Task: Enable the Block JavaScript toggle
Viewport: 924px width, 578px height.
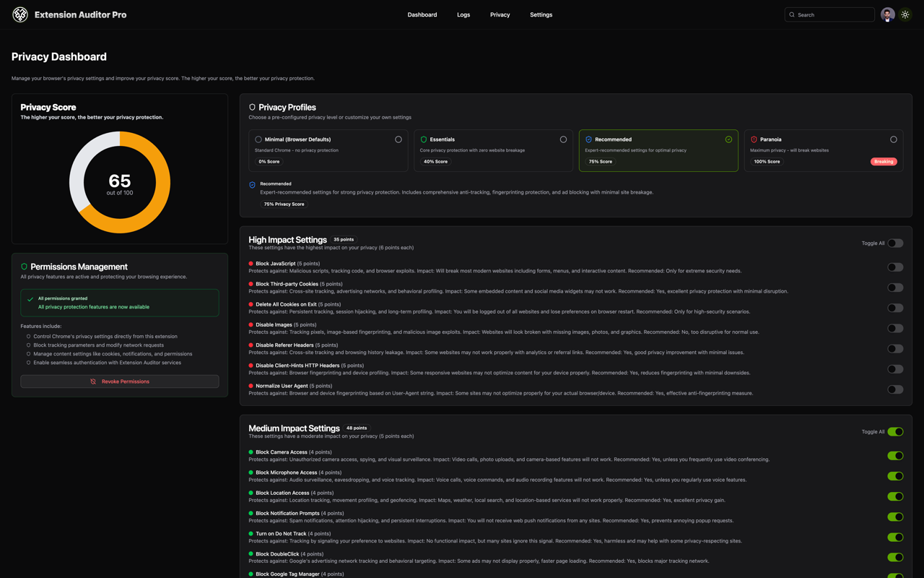Action: tap(895, 267)
